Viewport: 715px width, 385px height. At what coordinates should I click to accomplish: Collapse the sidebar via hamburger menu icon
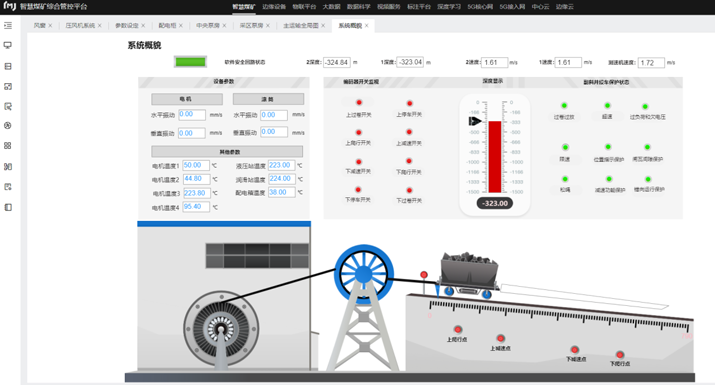pos(8,26)
